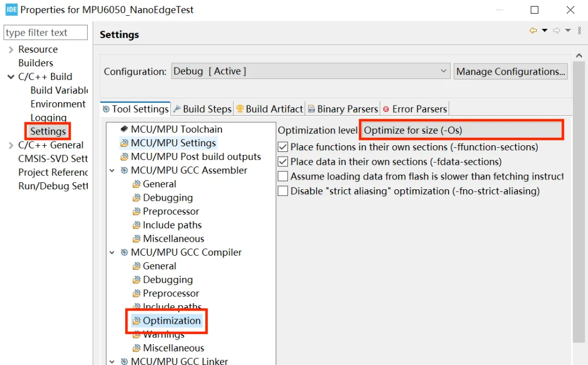Uncheck Place data in their own sections
Image resolution: width=588 pixels, height=365 pixels.
click(283, 162)
